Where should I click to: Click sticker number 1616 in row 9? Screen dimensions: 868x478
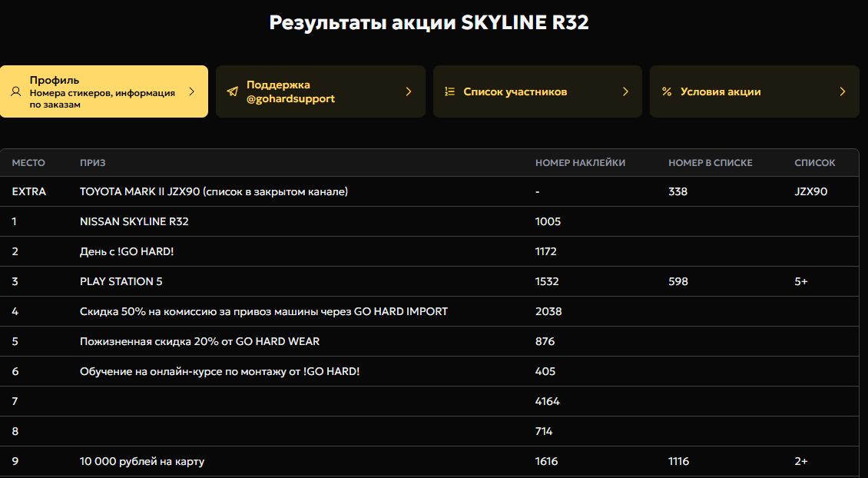point(546,461)
